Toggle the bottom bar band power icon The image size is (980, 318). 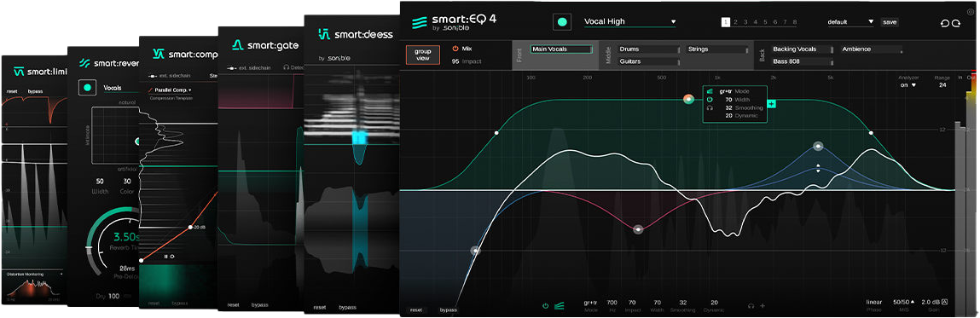click(546, 305)
